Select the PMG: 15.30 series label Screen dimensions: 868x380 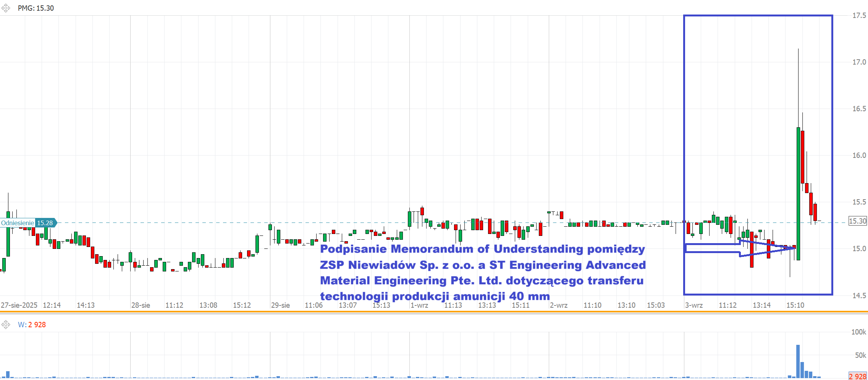tap(36, 8)
